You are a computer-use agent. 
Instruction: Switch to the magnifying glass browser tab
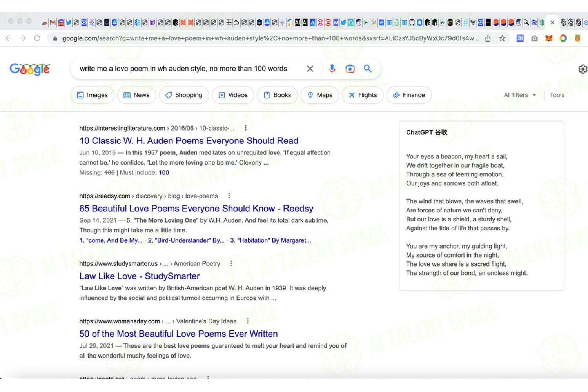pos(526,23)
